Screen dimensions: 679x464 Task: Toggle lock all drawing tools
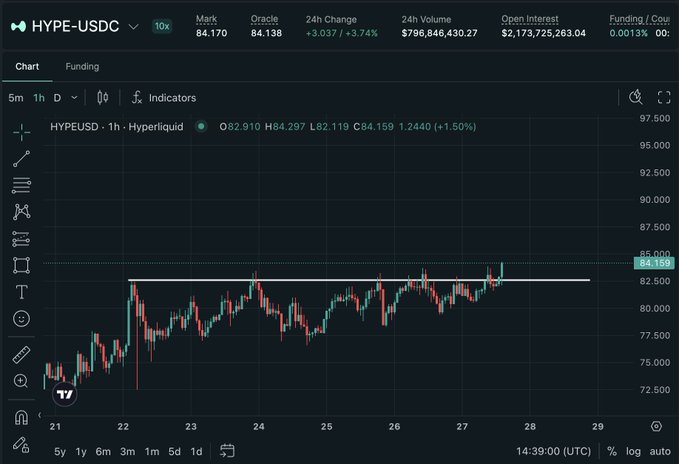(x=21, y=444)
